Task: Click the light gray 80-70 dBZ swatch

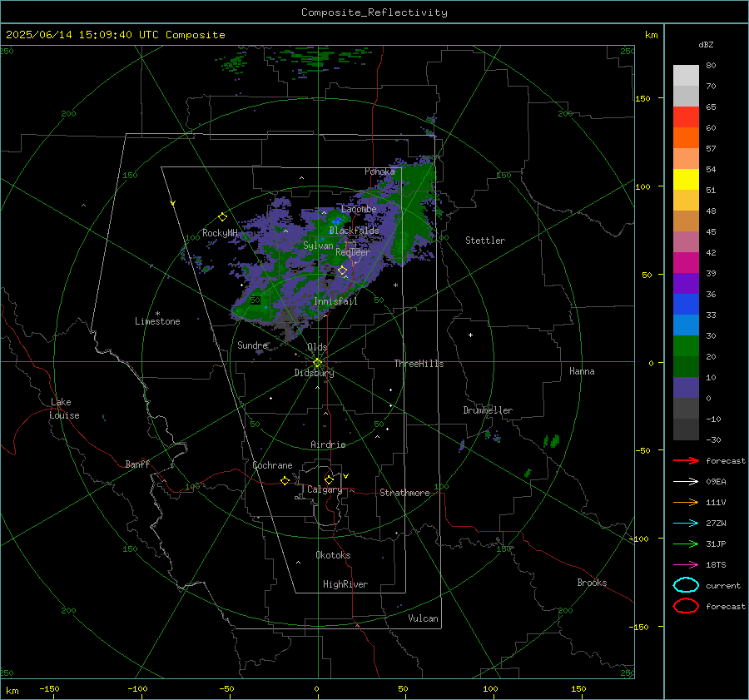Action: [686, 76]
